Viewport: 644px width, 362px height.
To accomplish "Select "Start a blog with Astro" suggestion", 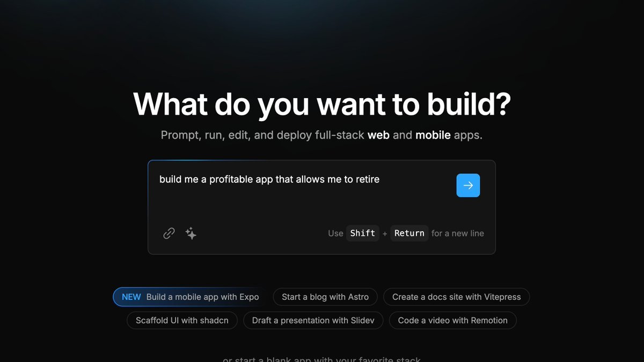I will pyautogui.click(x=325, y=297).
